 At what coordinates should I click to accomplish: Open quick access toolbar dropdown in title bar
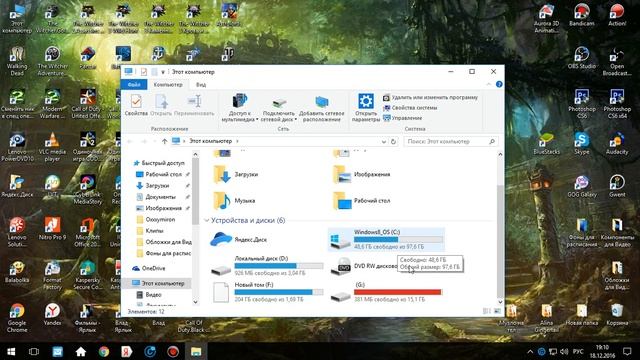pos(162,72)
